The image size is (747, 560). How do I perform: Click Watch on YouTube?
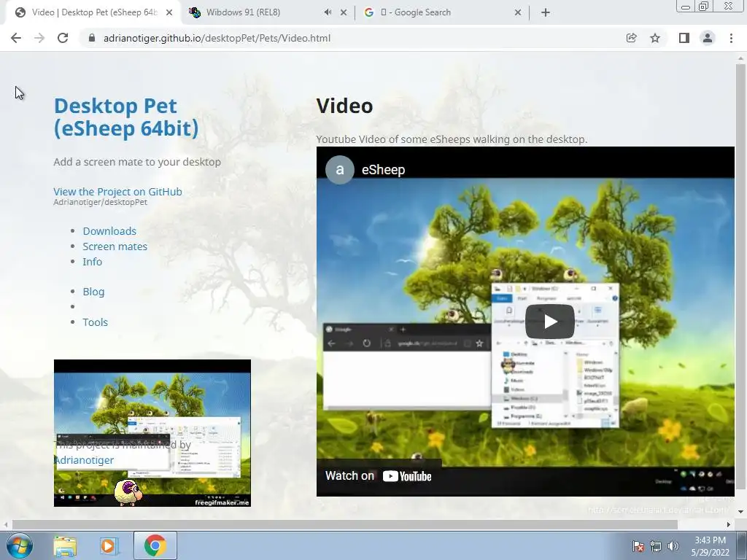pyautogui.click(x=379, y=475)
